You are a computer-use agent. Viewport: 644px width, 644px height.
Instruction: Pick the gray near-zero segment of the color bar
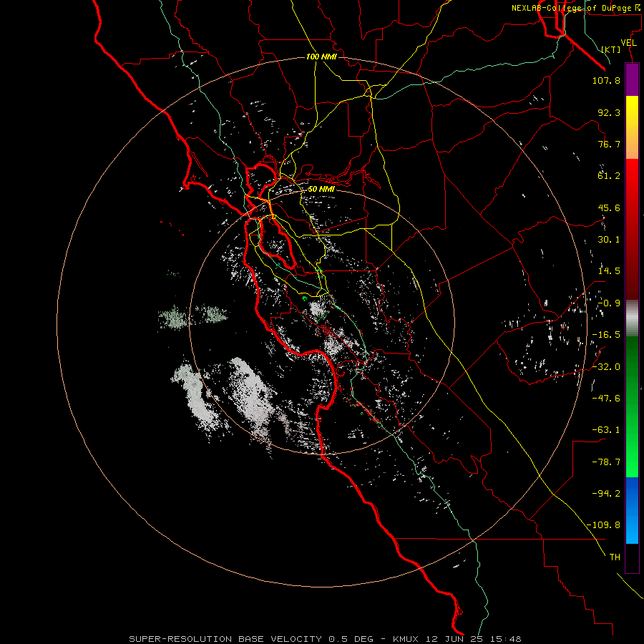(x=632, y=318)
